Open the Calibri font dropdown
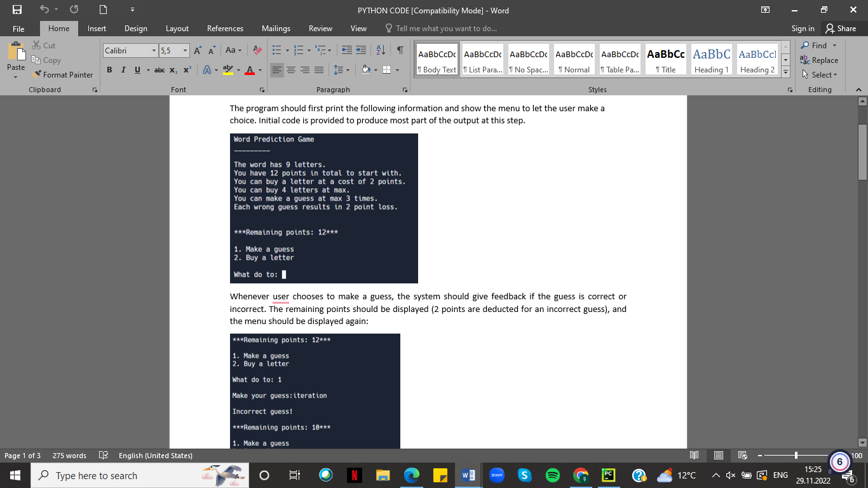 [154, 50]
